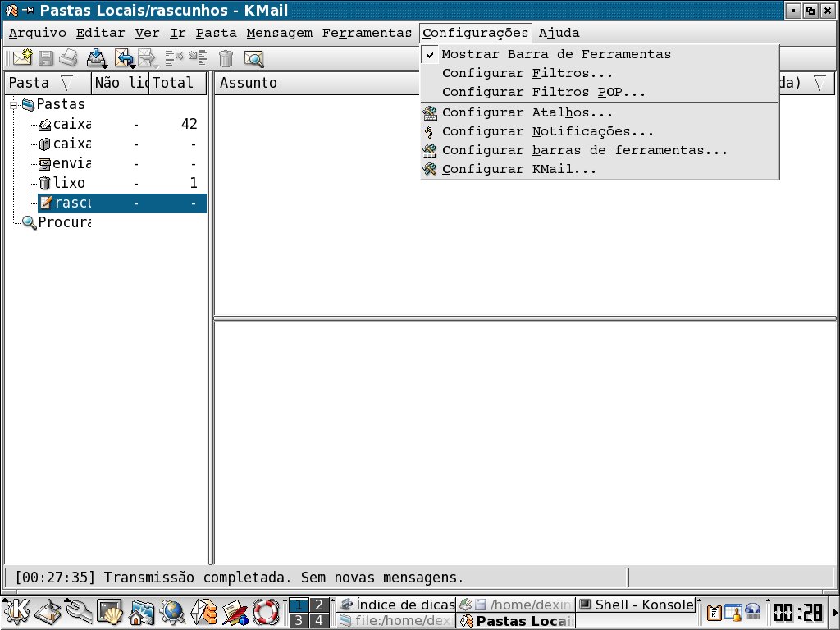
Task: Open the wrench settings icon in panel
Action: (x=80, y=612)
